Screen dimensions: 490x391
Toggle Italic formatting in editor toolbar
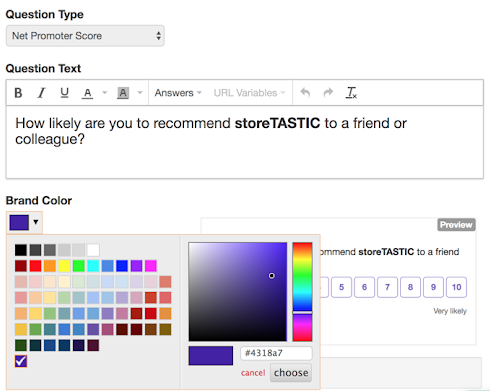41,93
